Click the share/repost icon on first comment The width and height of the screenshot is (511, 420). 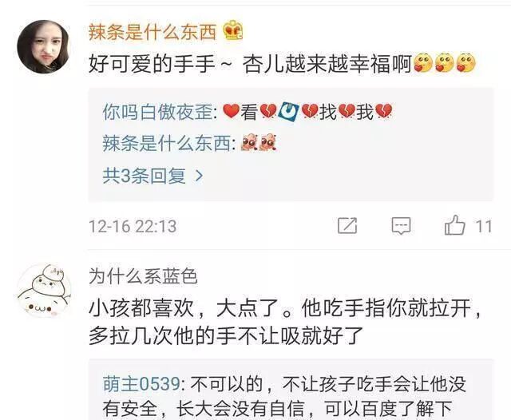tap(347, 225)
